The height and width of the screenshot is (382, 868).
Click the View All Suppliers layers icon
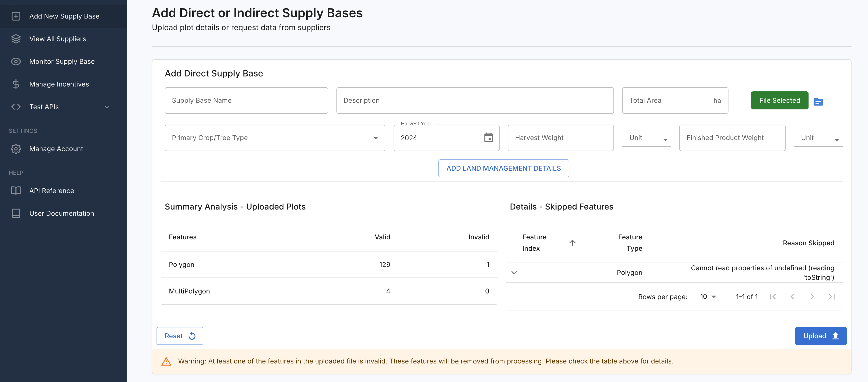coord(16,39)
